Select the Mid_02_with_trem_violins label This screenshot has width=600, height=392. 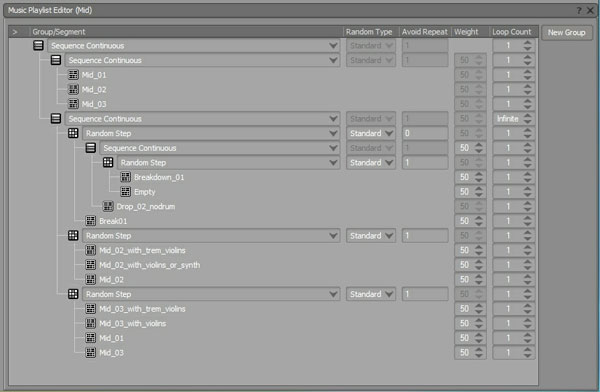tap(142, 250)
